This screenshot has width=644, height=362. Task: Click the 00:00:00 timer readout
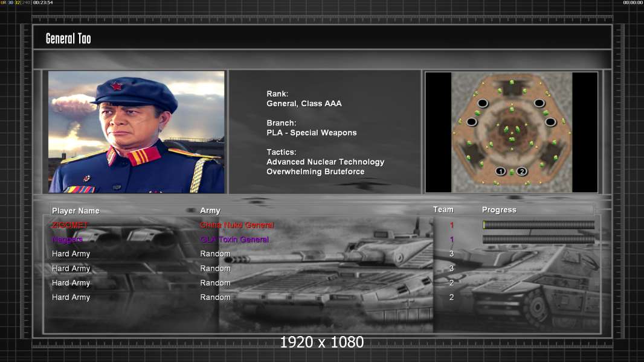pos(633,2)
